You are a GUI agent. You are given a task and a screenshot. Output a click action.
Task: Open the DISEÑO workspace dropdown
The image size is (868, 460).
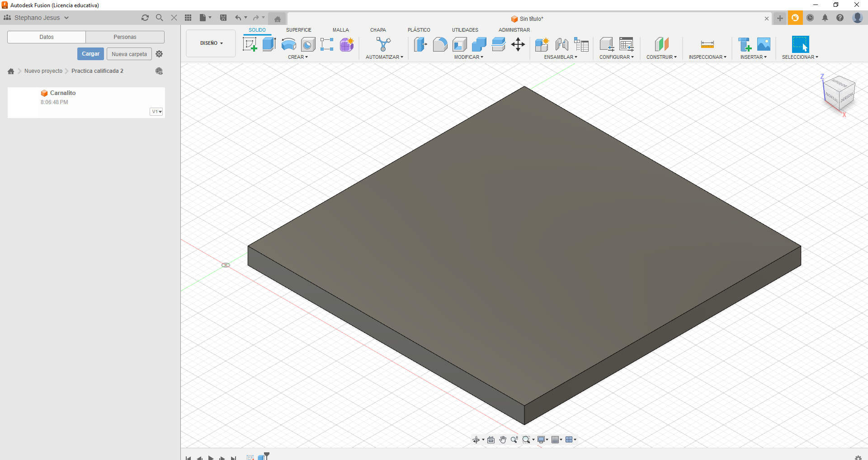(211, 43)
